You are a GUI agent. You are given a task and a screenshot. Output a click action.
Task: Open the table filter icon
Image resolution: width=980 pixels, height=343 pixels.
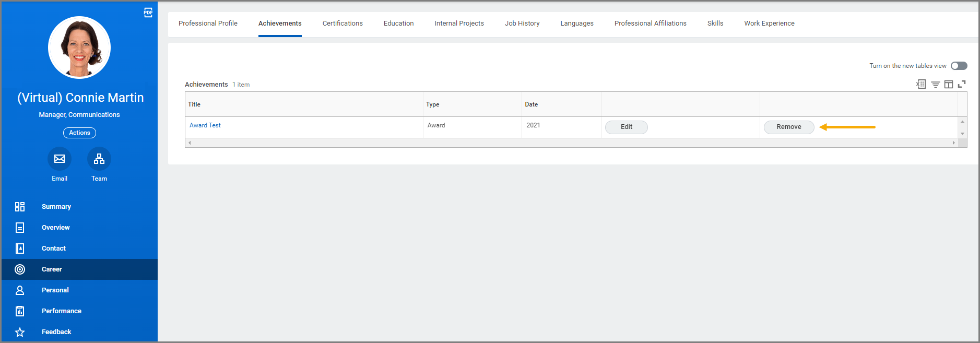click(935, 84)
